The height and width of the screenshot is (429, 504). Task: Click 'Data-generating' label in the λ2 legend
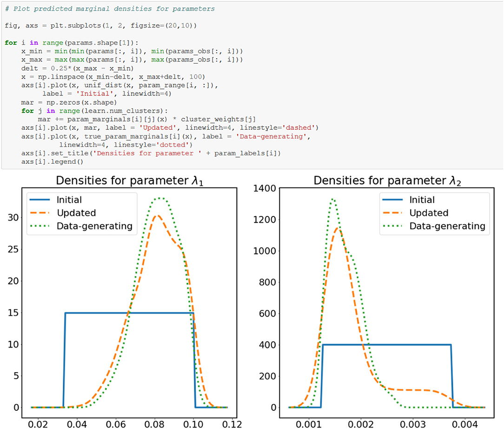pyautogui.click(x=447, y=226)
